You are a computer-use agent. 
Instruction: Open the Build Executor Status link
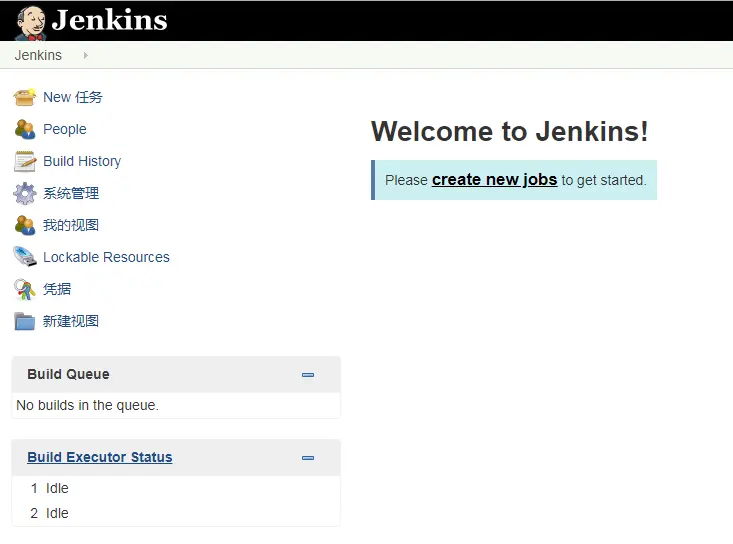[100, 457]
